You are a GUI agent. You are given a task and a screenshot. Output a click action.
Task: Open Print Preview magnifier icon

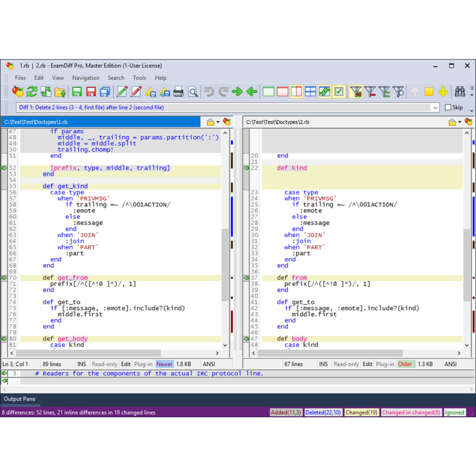click(193, 91)
